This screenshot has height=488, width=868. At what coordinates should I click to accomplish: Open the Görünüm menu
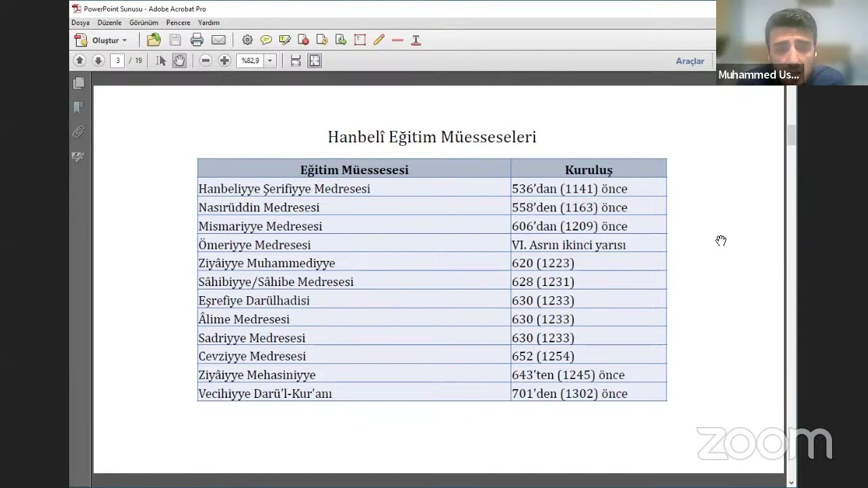click(144, 22)
